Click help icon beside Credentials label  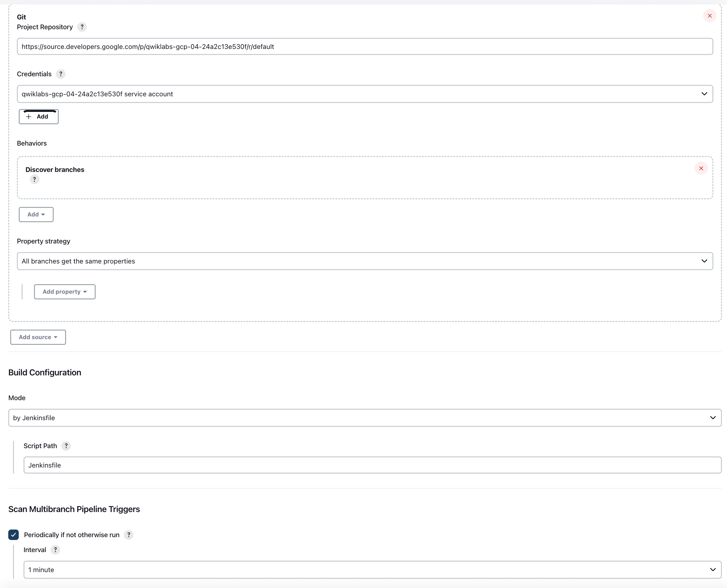61,74
